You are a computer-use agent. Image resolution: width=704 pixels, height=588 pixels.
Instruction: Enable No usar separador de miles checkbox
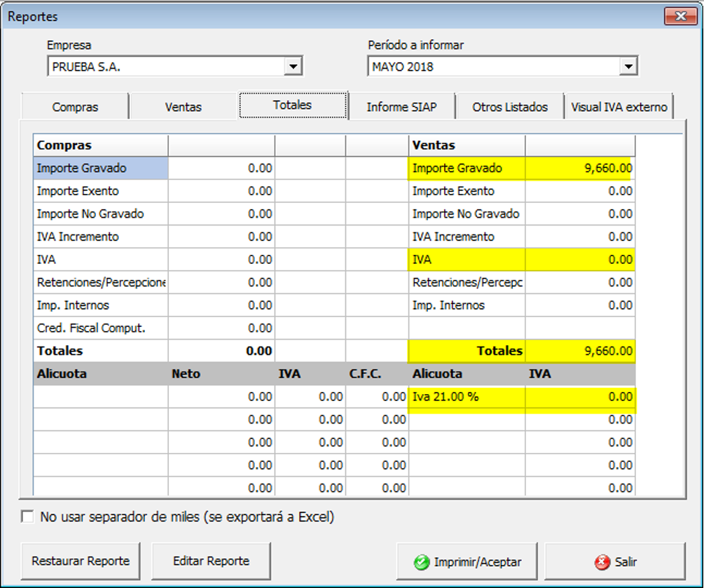(x=28, y=517)
